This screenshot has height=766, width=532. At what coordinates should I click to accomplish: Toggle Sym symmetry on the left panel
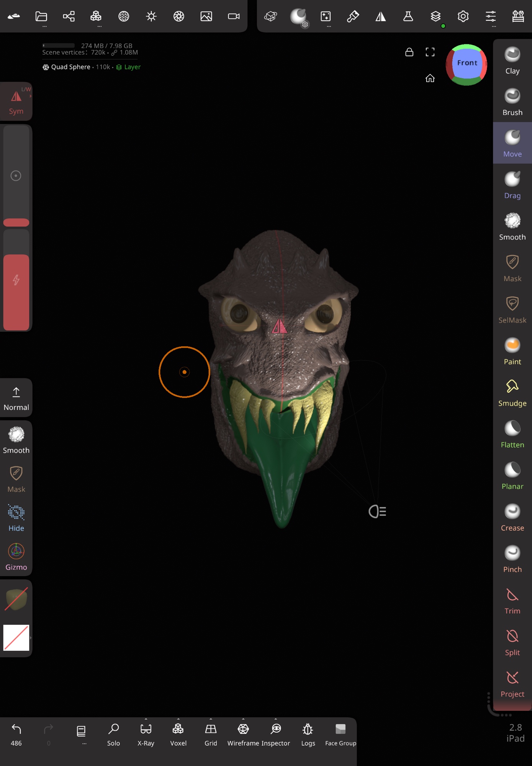16,102
